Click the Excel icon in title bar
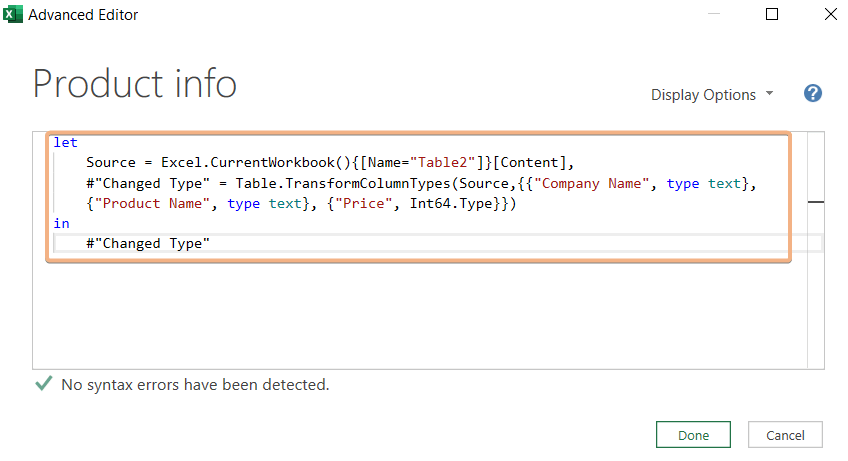The image size is (848, 461). tap(14, 15)
